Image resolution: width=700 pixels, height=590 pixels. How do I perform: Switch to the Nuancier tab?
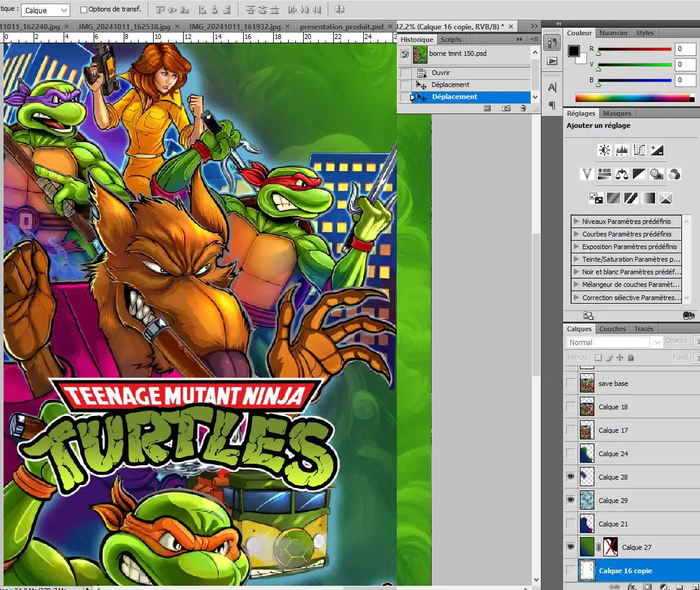614,32
